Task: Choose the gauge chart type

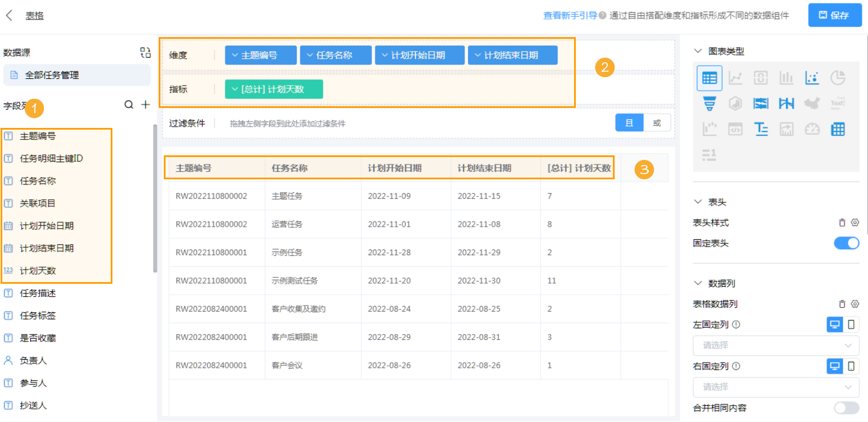Action: pos(812,129)
